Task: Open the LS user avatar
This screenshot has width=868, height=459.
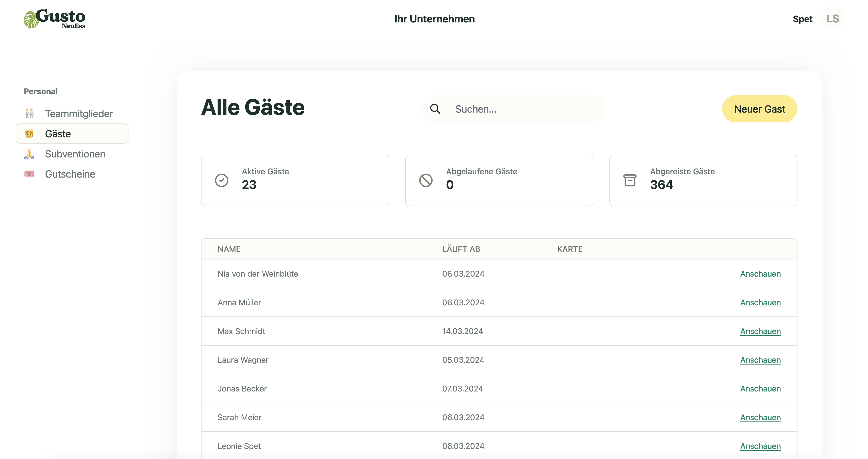Action: tap(832, 19)
